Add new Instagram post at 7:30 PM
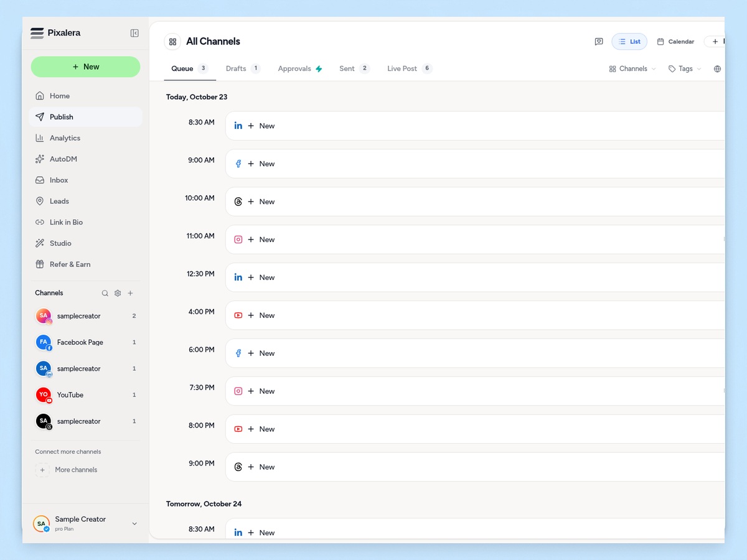 coord(475,391)
